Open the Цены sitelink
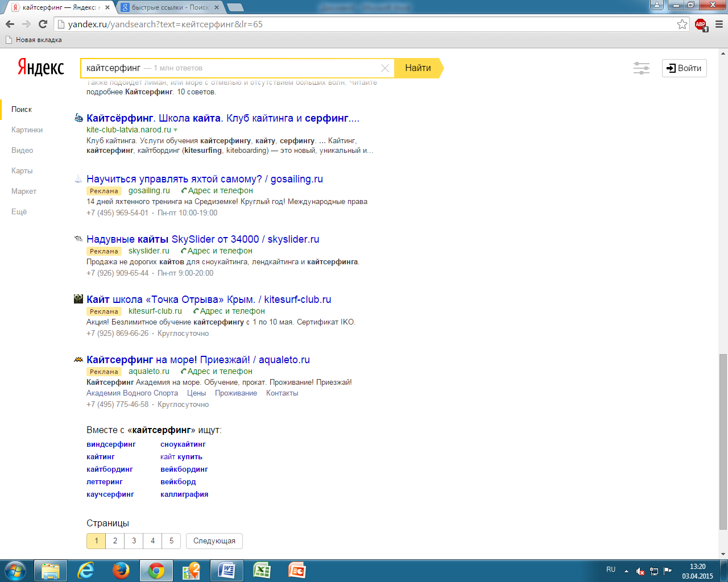 [196, 393]
